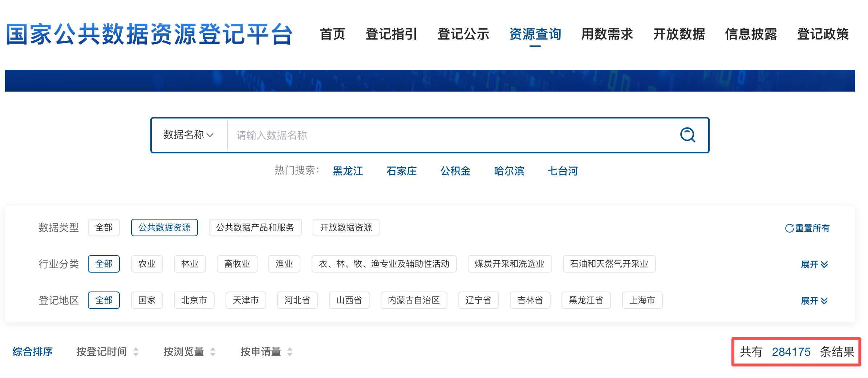Open 登记公示 navigation item
Viewport: 868px width, 378px height.
463,34
